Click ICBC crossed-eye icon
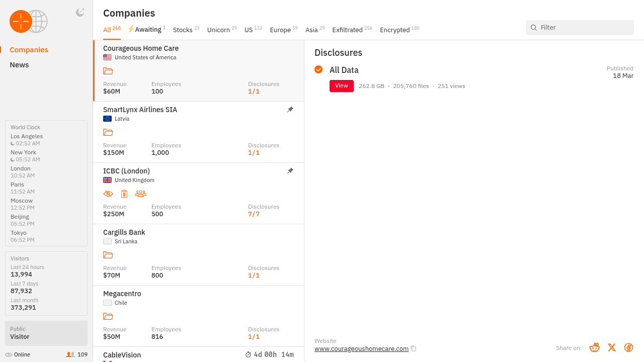Screen dimensions: 644x362 click(x=108, y=194)
